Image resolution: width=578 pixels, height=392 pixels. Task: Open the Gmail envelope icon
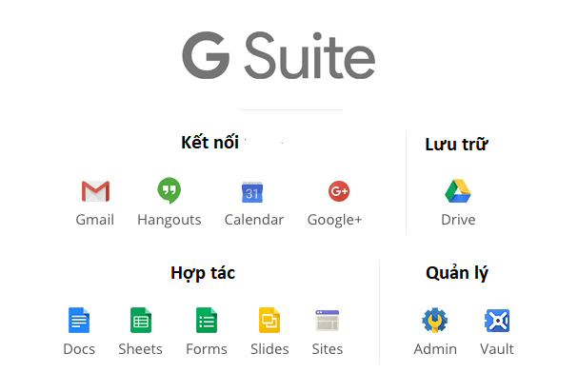95,191
